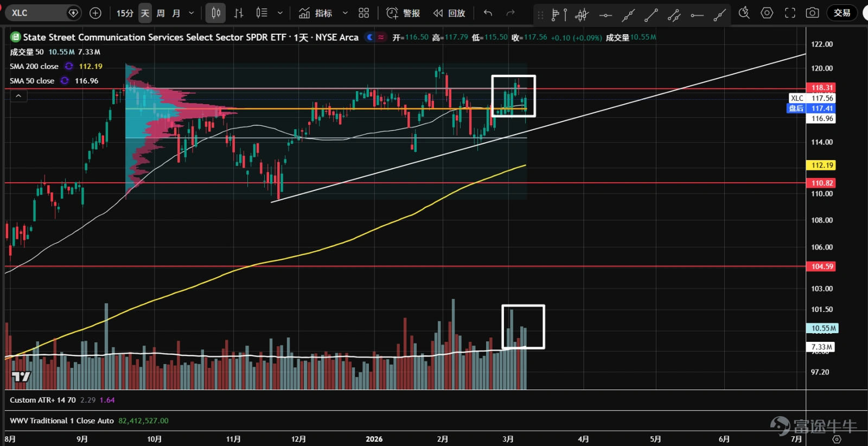Viewport: 868px width, 446px height.
Task: Select the horizontal ray tool
Action: (x=697, y=15)
